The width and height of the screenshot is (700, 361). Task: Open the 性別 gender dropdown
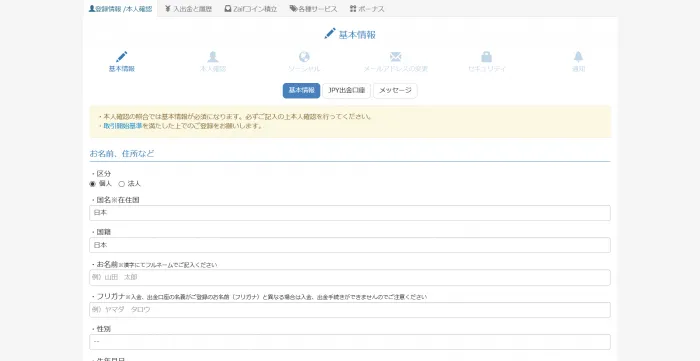click(350, 342)
